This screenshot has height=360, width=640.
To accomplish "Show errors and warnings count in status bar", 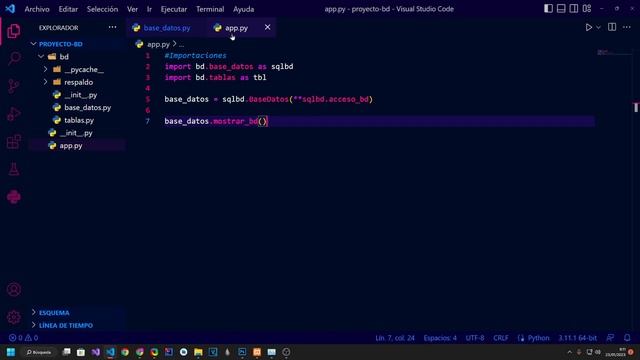I will coord(24,338).
